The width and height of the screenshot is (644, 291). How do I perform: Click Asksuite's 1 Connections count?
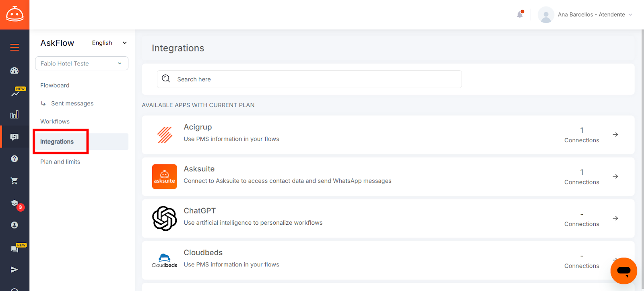582,177
